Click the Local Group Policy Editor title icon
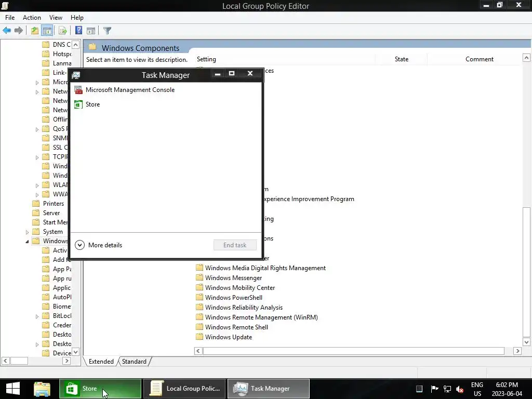This screenshot has width=532, height=399. (5, 5)
